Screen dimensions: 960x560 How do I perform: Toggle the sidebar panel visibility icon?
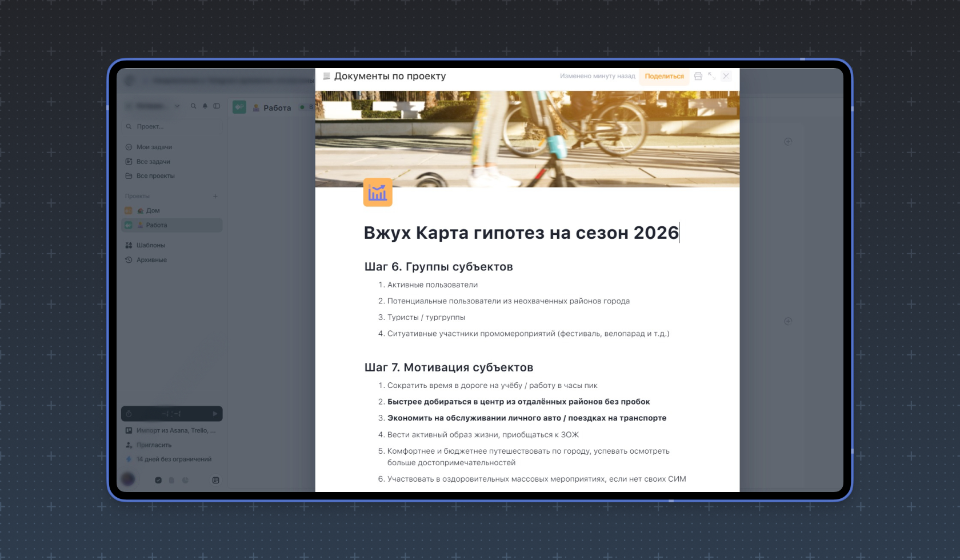[217, 105]
